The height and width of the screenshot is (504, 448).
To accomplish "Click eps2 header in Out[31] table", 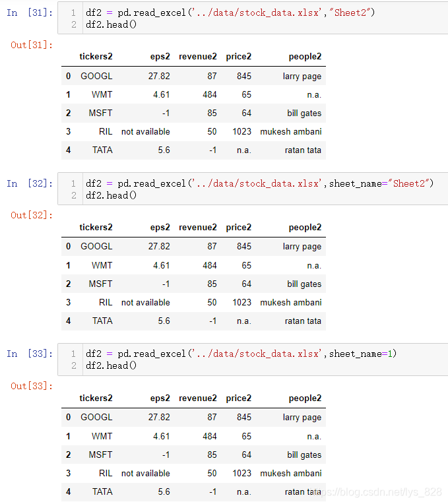I will [160, 57].
